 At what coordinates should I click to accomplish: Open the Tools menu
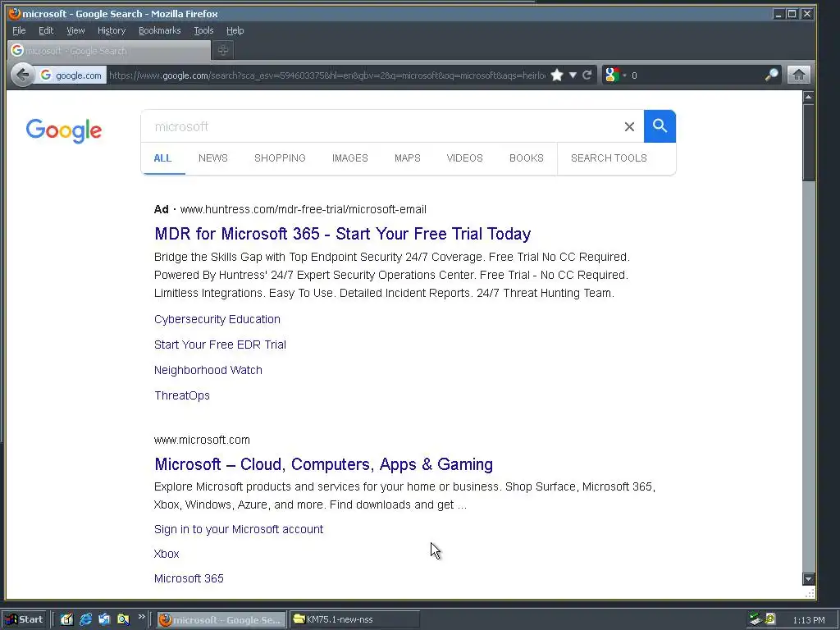pos(203,30)
